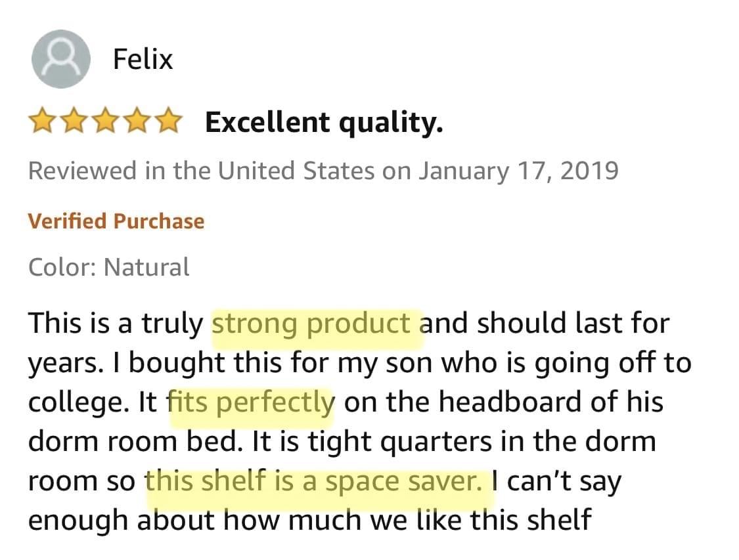This screenshot has width=739, height=560.
Task: Open reviewer name Felix's profile
Action: point(143,59)
